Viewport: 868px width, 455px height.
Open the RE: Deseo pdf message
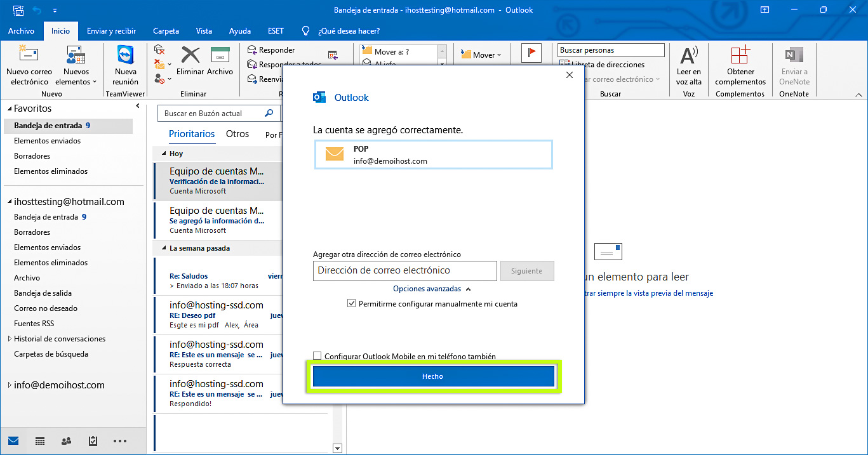218,315
